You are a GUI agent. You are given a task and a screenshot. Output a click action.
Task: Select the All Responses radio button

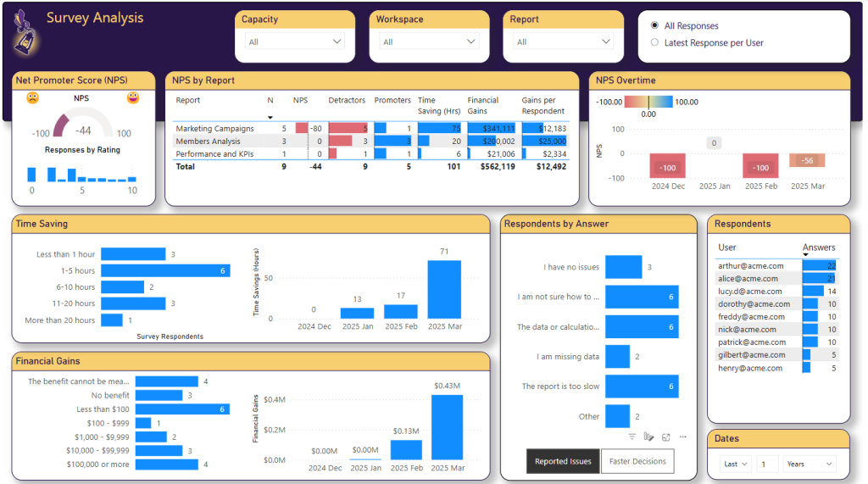[x=654, y=26]
